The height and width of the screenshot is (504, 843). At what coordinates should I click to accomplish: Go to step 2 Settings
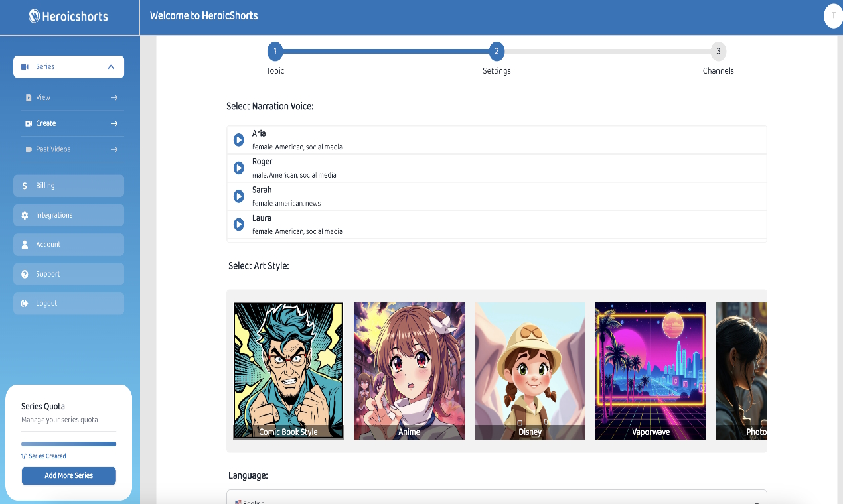[497, 51]
